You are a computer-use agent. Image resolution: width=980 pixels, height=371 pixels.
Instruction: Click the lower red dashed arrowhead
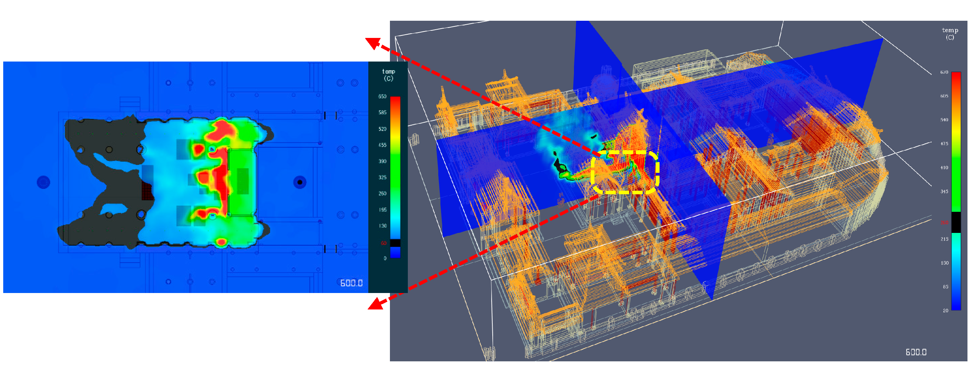tap(375, 304)
